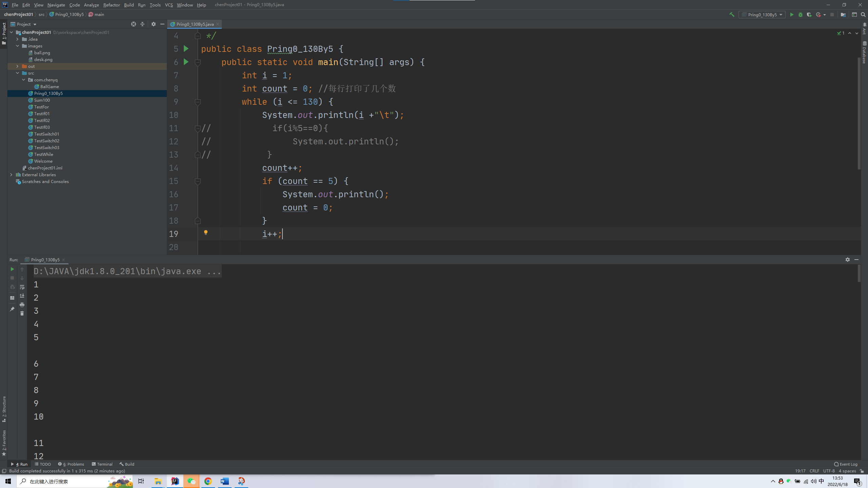
Task: Toggle the Structure tool window
Action: point(4,409)
